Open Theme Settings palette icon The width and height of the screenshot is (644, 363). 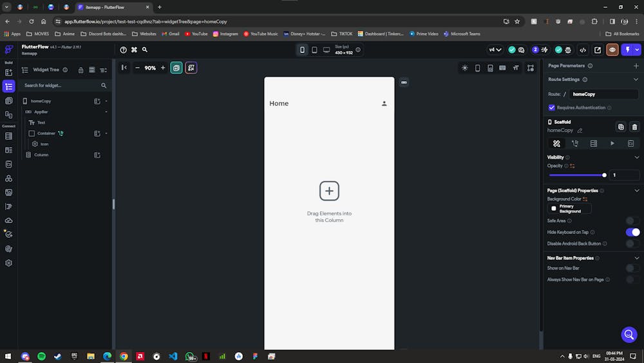point(8,249)
